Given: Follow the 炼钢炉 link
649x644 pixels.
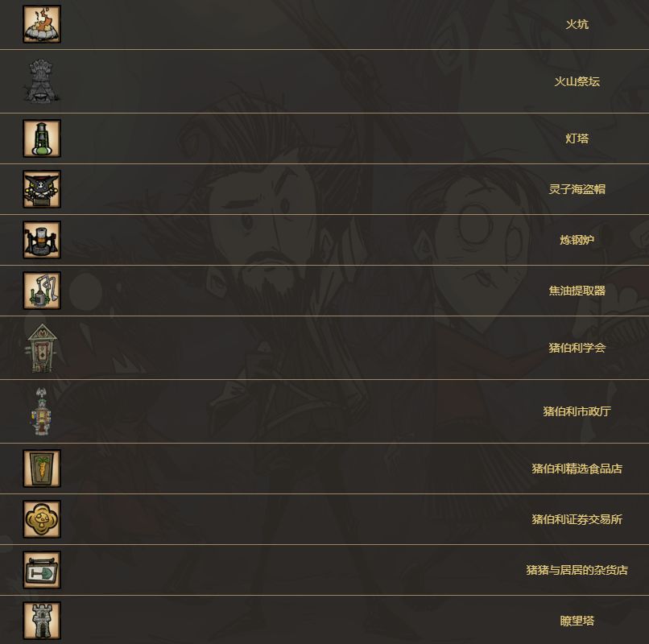Looking at the screenshot, I should [x=577, y=240].
